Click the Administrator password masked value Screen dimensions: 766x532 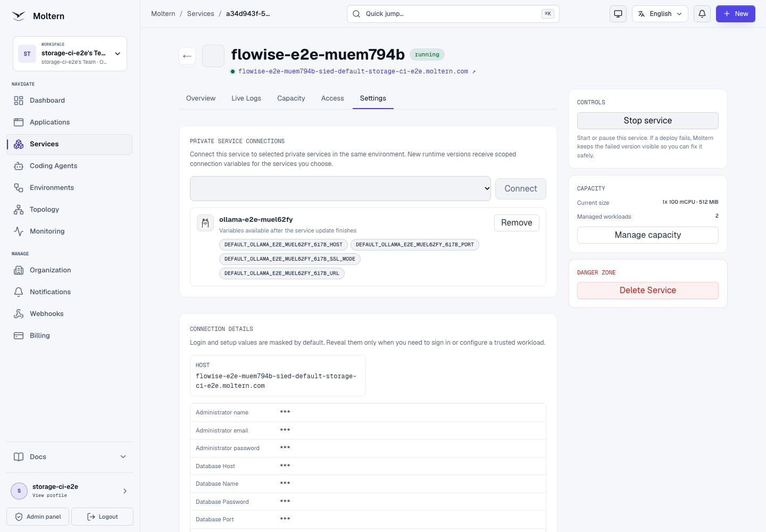pos(285,448)
